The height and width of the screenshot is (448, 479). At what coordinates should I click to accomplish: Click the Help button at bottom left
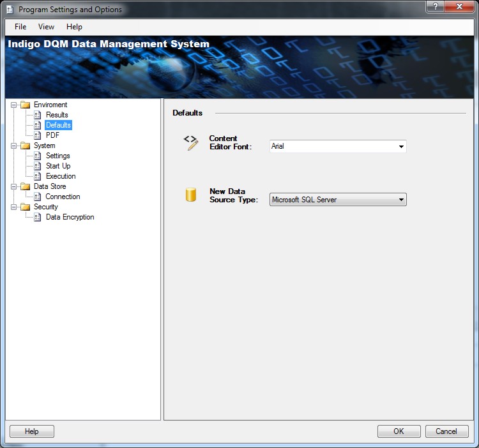point(32,431)
